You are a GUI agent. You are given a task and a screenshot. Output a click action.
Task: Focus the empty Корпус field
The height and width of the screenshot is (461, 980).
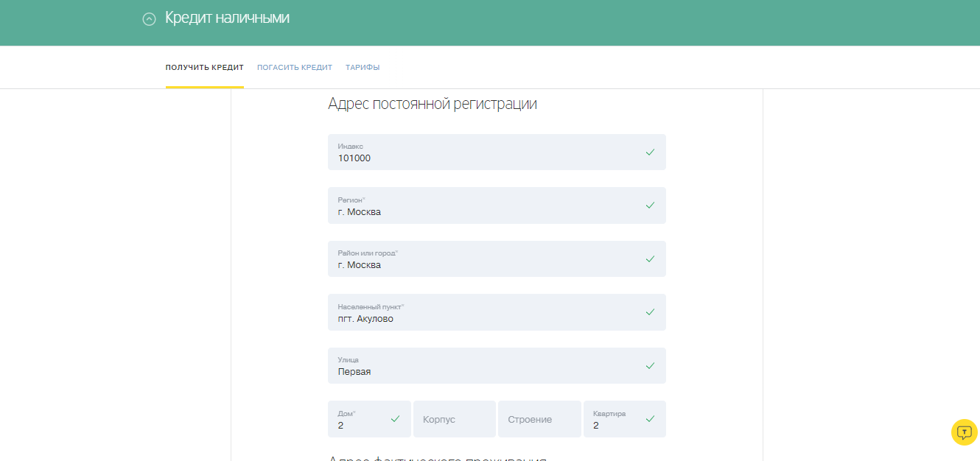[454, 418]
